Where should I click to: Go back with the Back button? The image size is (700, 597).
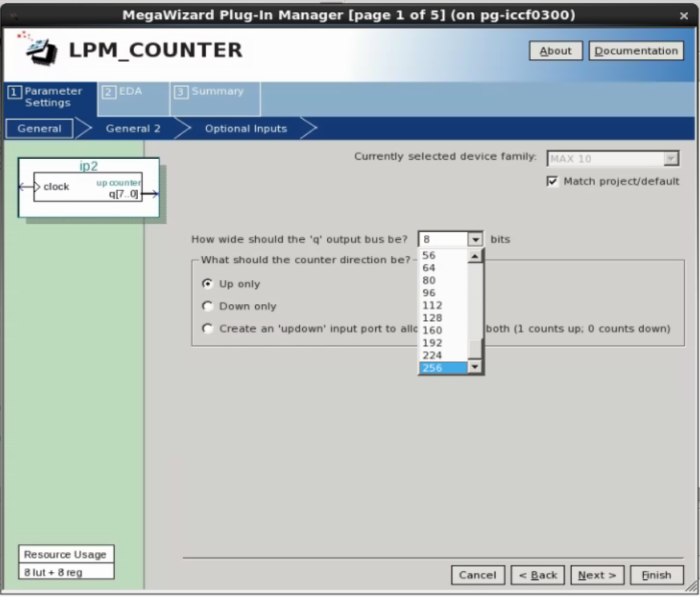[x=537, y=575]
